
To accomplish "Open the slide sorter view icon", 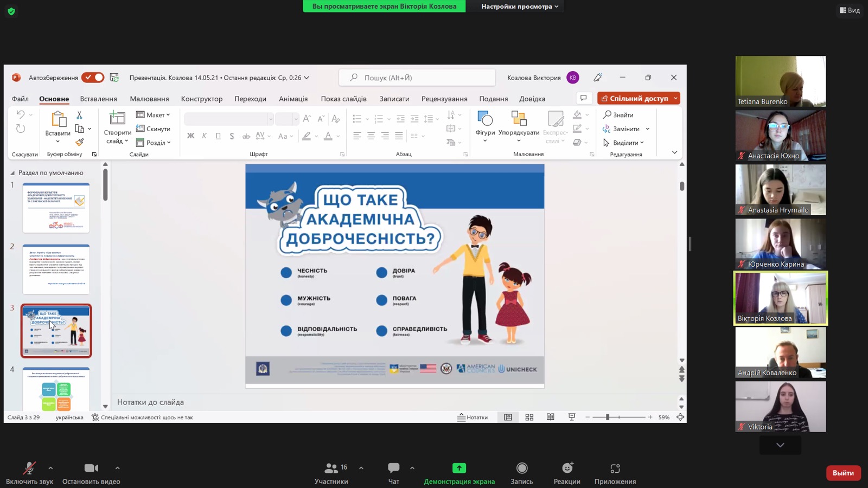I will (529, 417).
